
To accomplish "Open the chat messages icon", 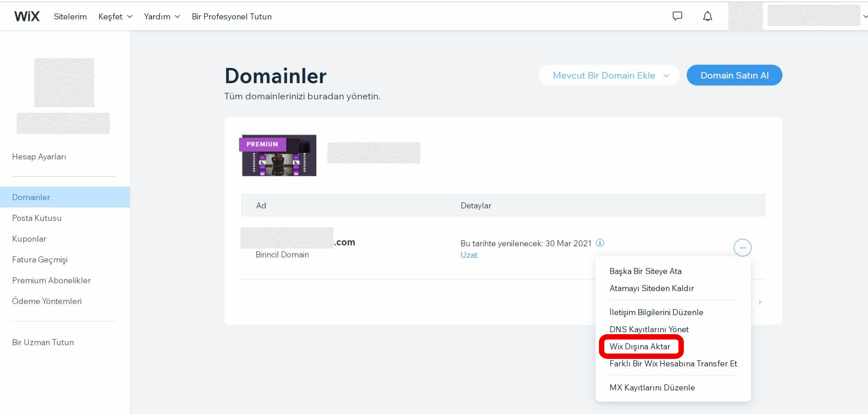I will click(677, 16).
